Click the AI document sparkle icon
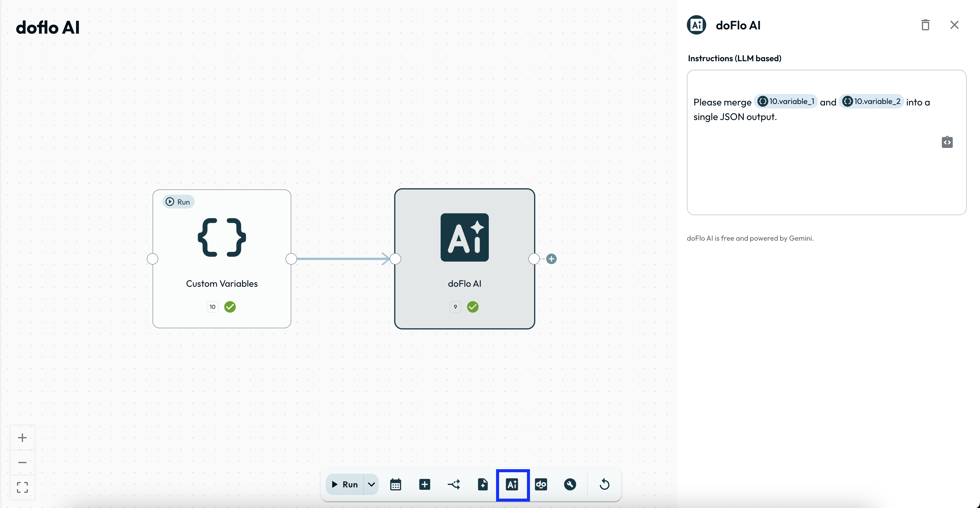980x508 pixels. tap(483, 484)
